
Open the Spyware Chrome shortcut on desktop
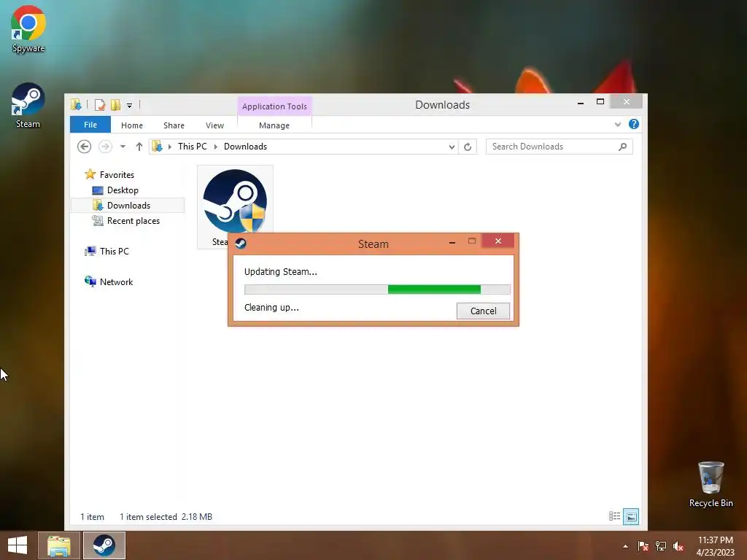pyautogui.click(x=28, y=29)
